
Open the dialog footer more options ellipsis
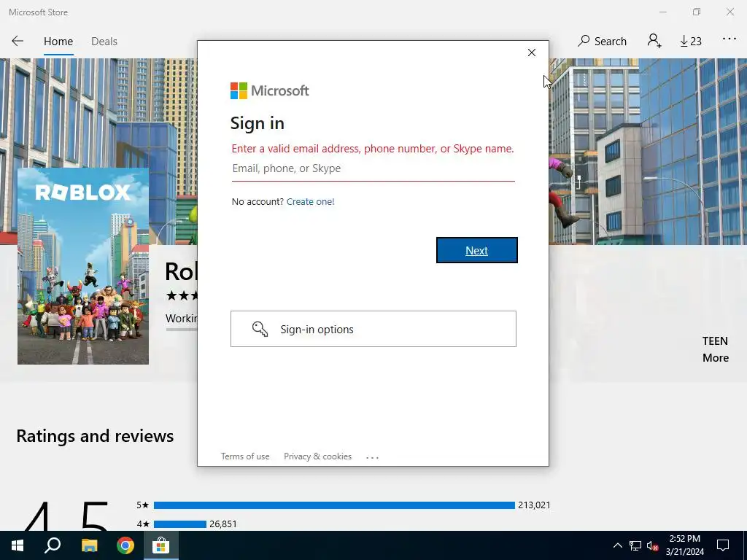pyautogui.click(x=373, y=457)
